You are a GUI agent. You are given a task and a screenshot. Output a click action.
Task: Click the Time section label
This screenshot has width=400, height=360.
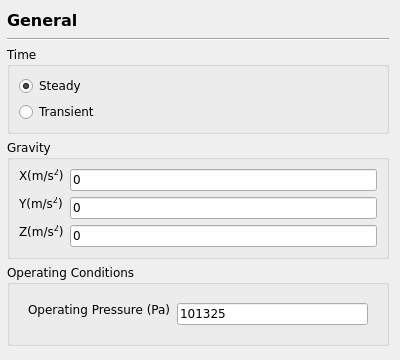point(21,55)
